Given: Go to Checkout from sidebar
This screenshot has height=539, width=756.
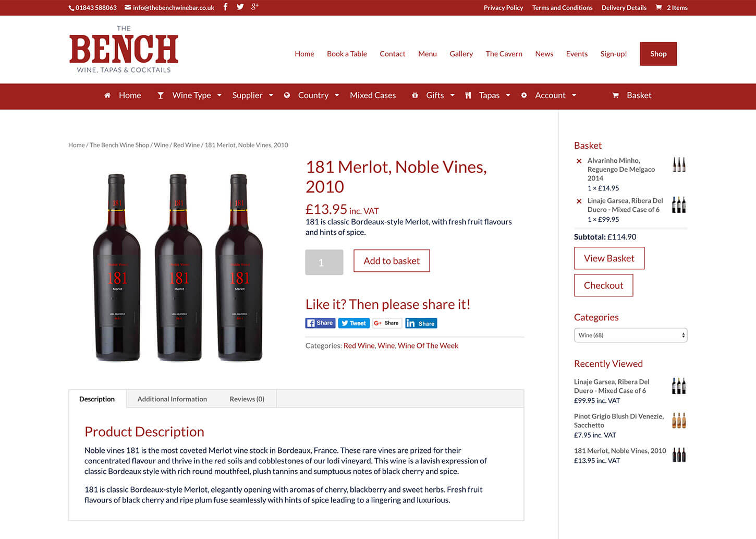Looking at the screenshot, I should [x=603, y=285].
